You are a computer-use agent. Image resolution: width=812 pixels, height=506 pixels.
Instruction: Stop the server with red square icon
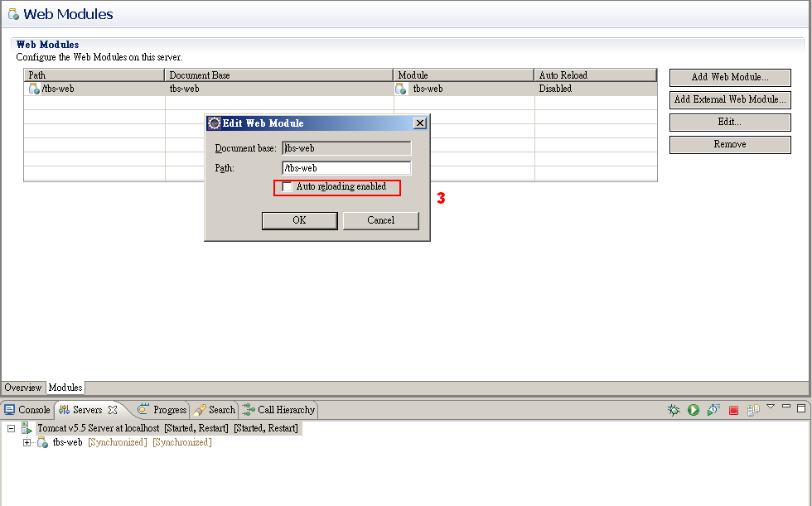(733, 410)
